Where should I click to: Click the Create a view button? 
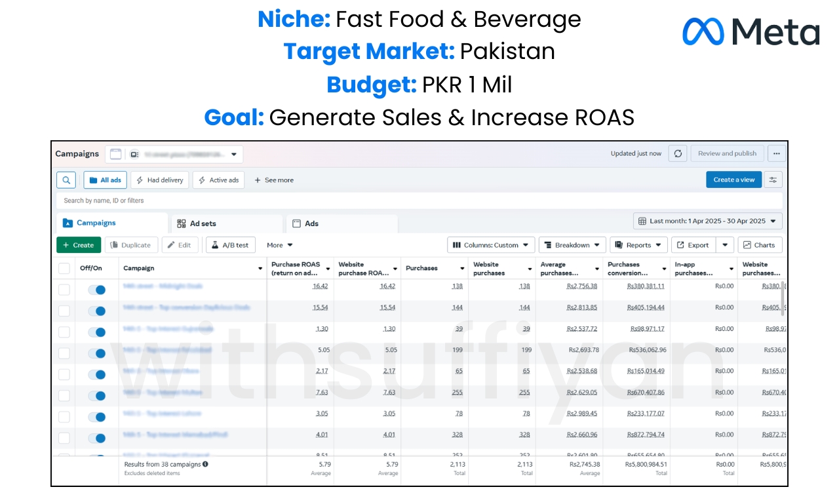click(x=733, y=180)
